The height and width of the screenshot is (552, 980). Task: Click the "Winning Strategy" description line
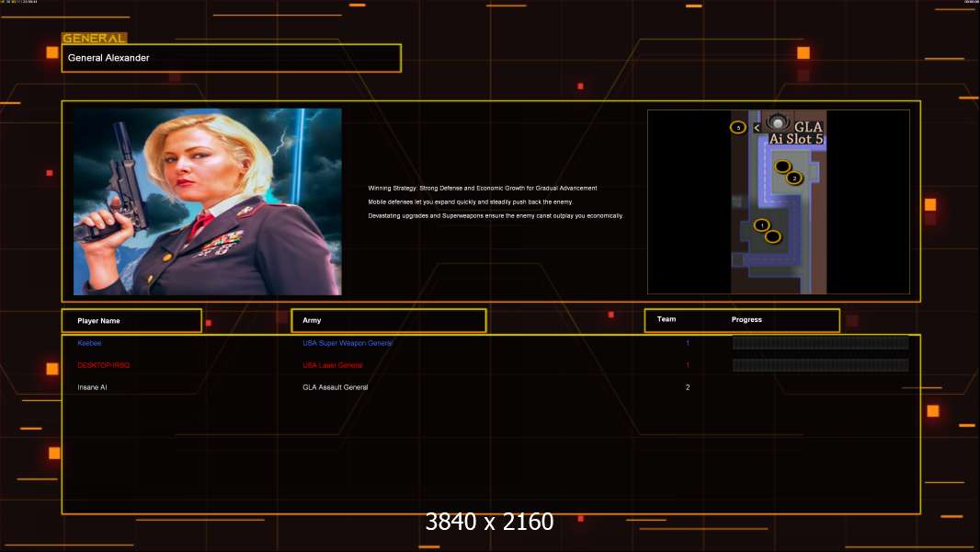483,189
